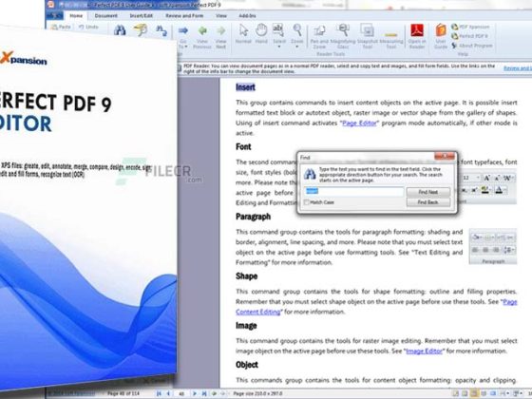Open the Review and Form tab
532x399 pixels.
(x=184, y=15)
